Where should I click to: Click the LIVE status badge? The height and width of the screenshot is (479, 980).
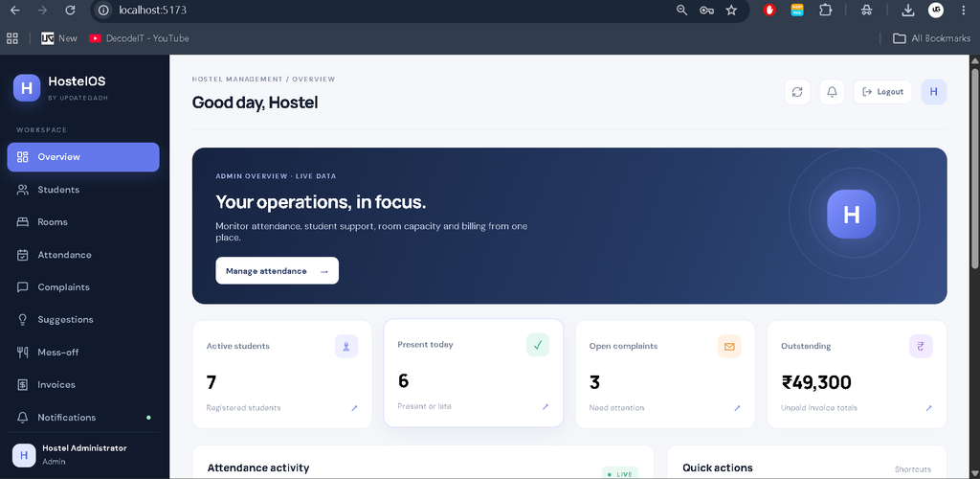[620, 473]
